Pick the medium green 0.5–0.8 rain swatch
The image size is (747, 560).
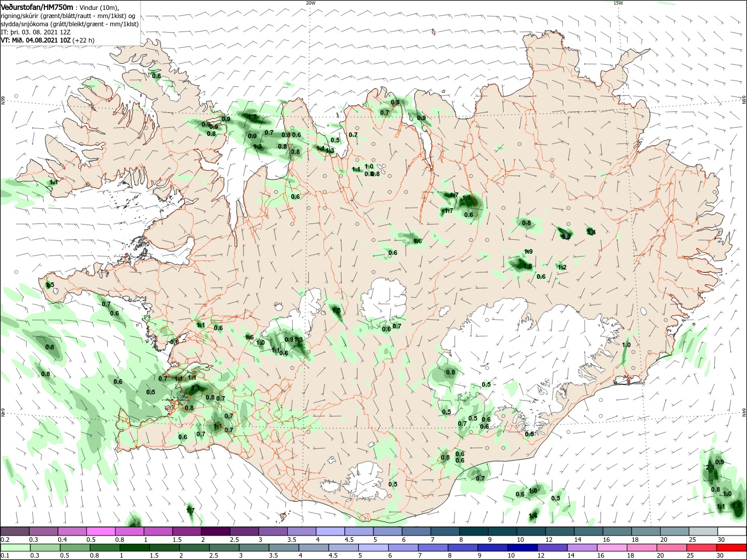75,548
